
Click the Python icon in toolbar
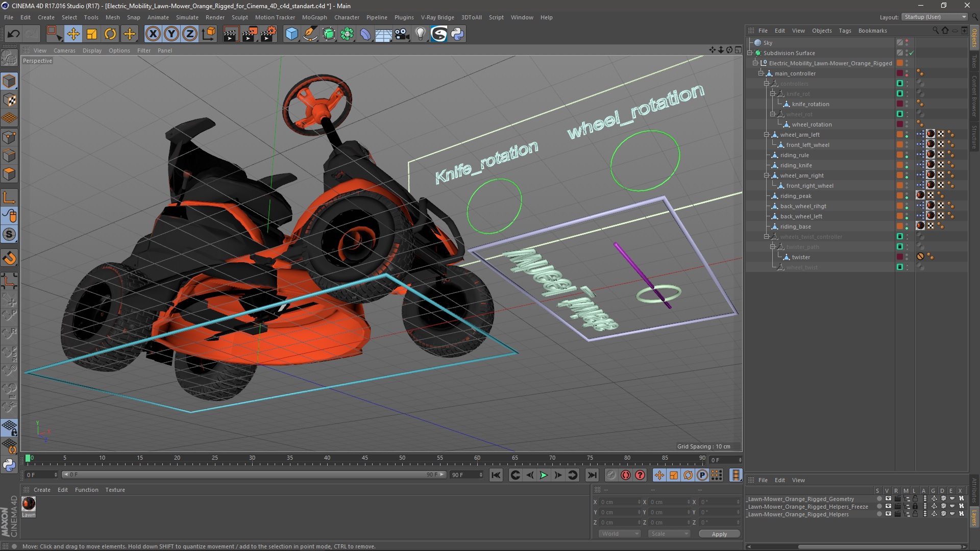click(457, 34)
